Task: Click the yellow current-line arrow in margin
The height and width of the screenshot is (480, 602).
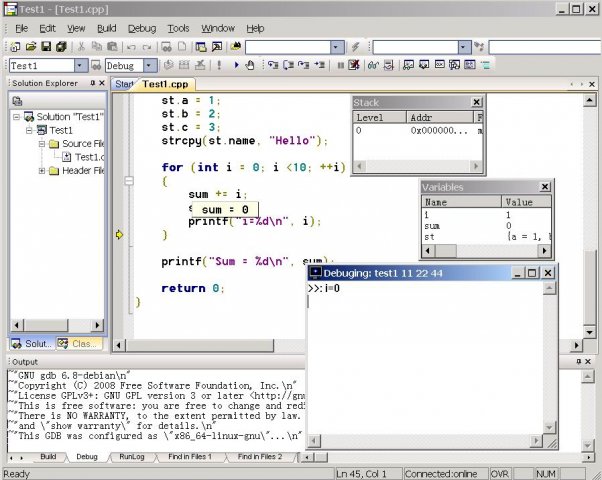Action: (120, 234)
